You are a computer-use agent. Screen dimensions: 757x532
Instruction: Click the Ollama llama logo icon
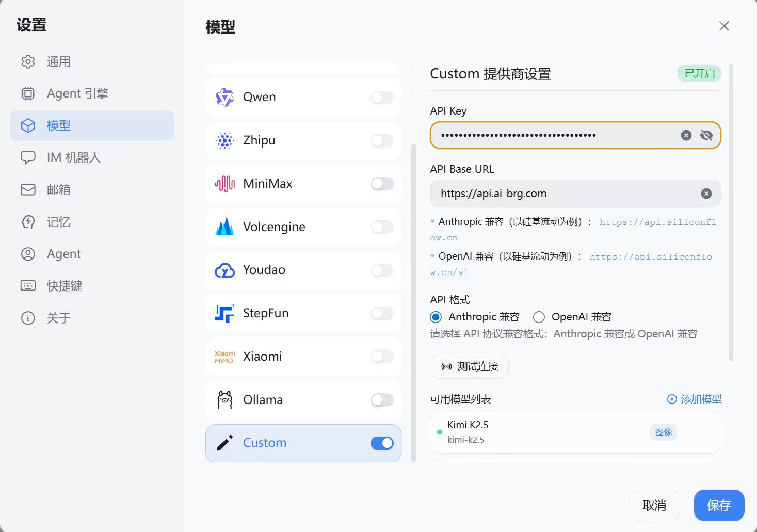224,400
